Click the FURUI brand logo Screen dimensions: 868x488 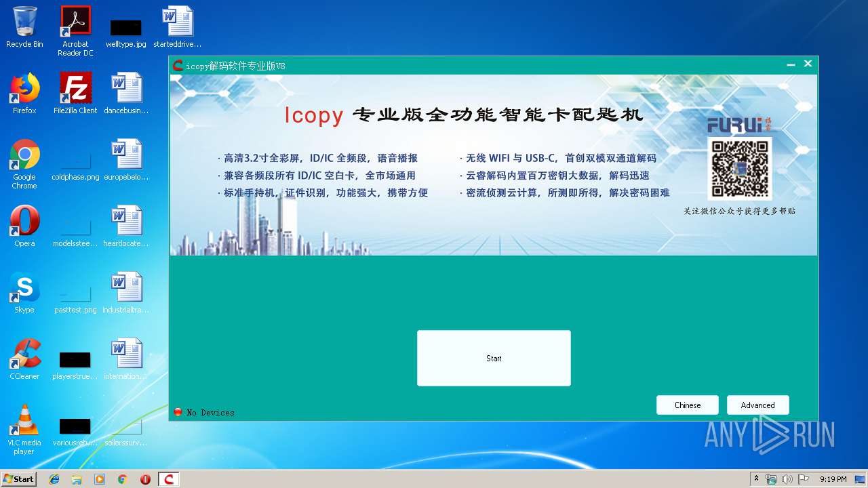pos(739,125)
